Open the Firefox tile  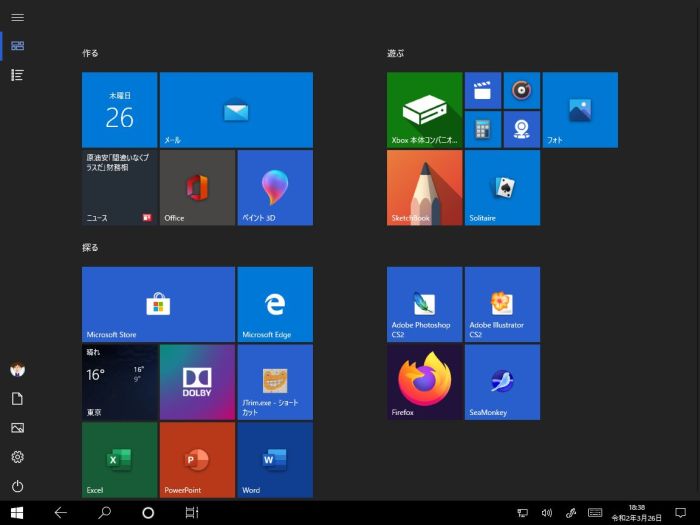(425, 382)
